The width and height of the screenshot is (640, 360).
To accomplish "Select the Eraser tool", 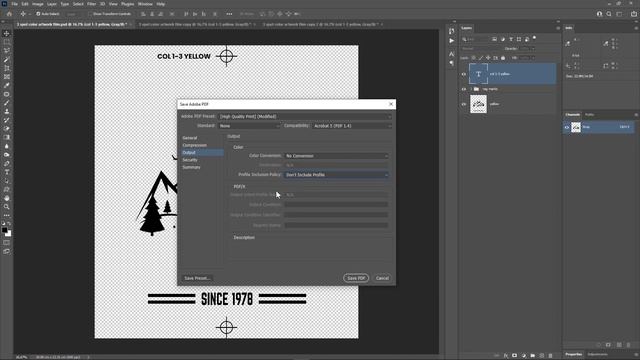I will pyautogui.click(x=7, y=129).
